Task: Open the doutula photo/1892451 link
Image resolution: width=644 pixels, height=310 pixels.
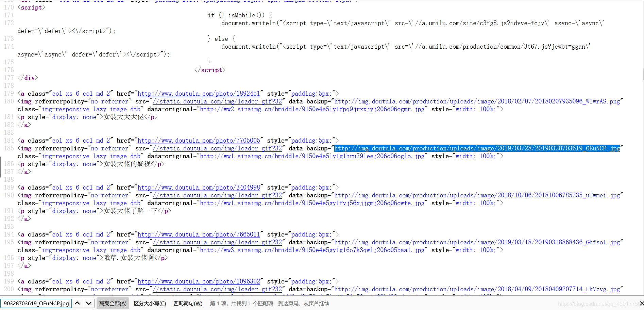Action: pos(199,94)
